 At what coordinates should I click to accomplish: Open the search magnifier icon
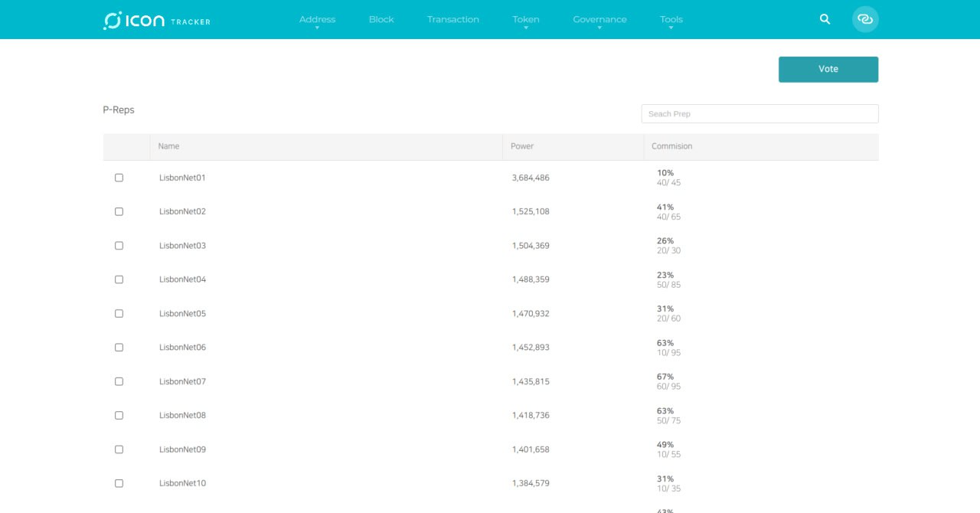click(825, 19)
